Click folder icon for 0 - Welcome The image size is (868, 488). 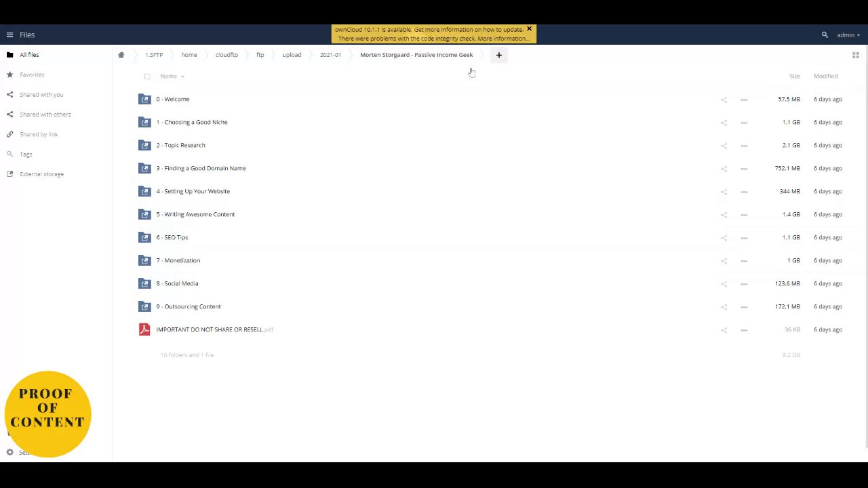[x=144, y=99]
